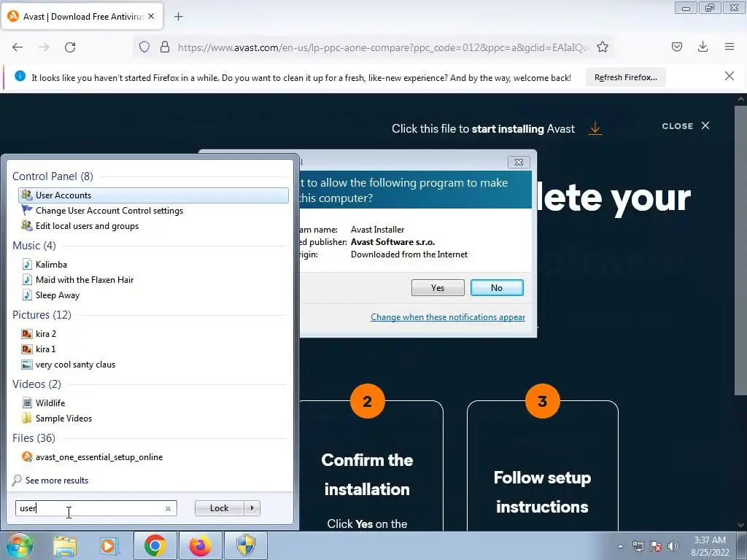Viewport: 747px width, 560px height.
Task: Open Sleep Away music result
Action: click(57, 295)
